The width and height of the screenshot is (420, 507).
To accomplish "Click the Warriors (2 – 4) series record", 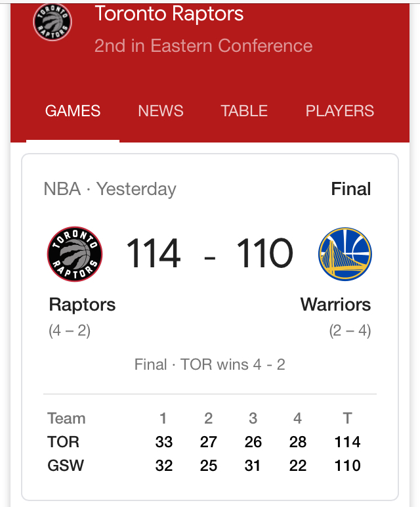I will (350, 330).
